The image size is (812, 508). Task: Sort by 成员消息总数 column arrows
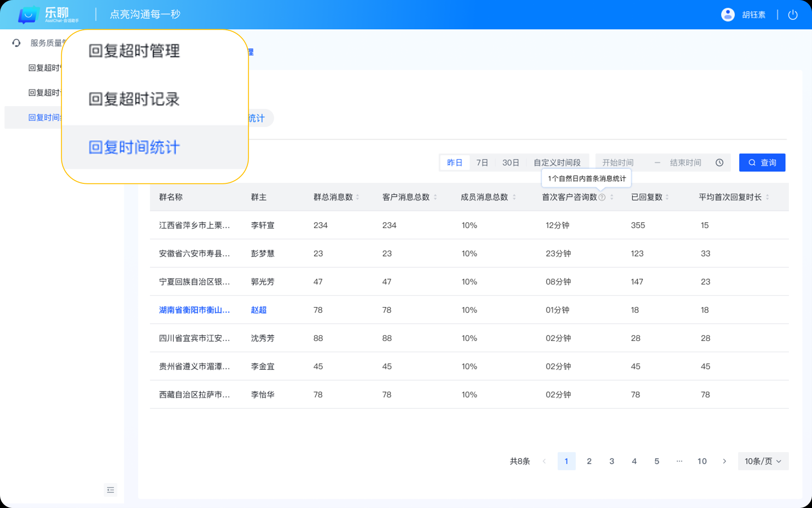514,197
